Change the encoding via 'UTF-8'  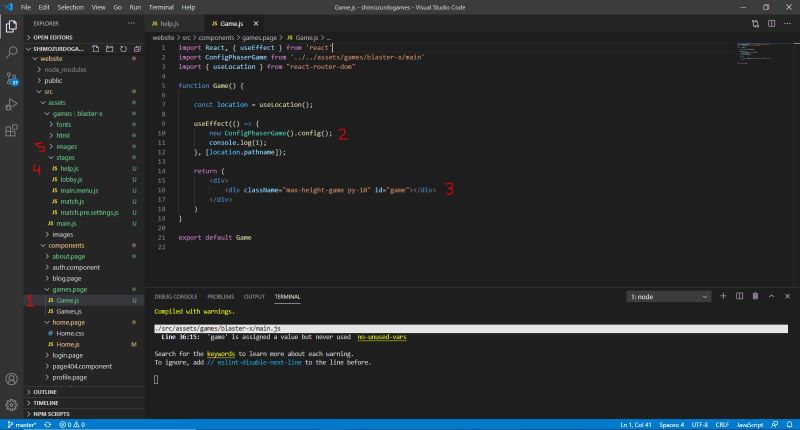699,424
